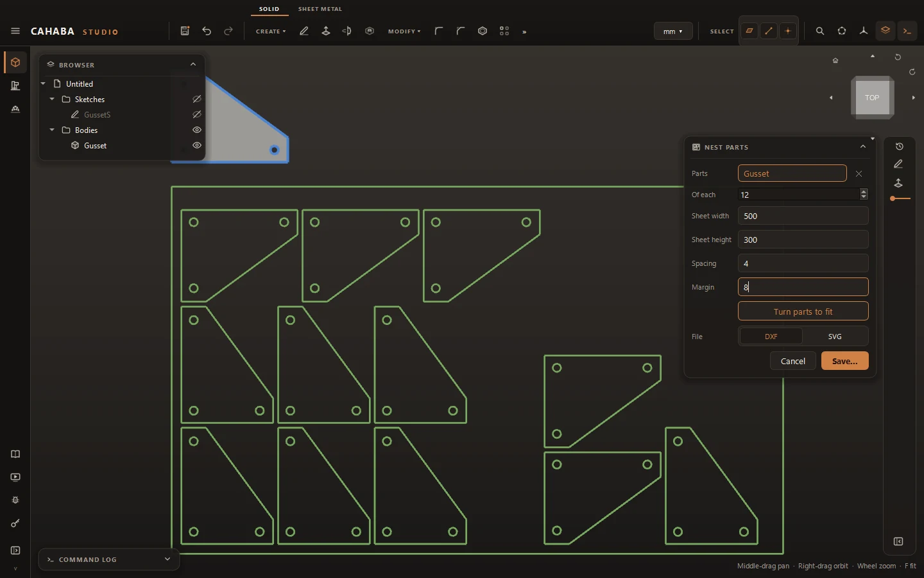Show more toolbar tools via overflow chevron
This screenshot has width=924, height=578.
point(524,31)
